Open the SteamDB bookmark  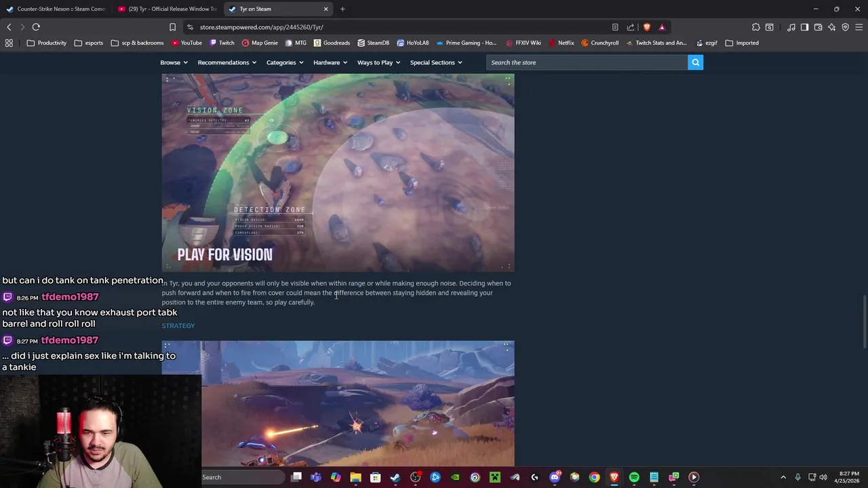tap(373, 43)
